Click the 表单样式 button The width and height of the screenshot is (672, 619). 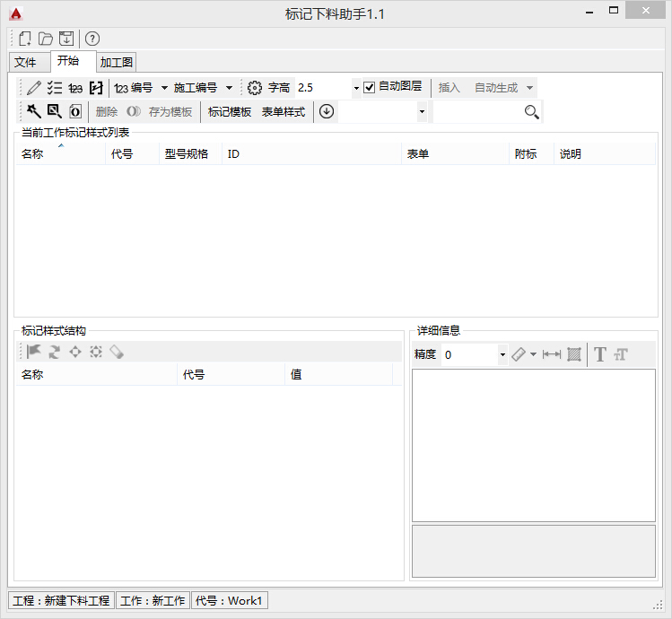point(284,111)
